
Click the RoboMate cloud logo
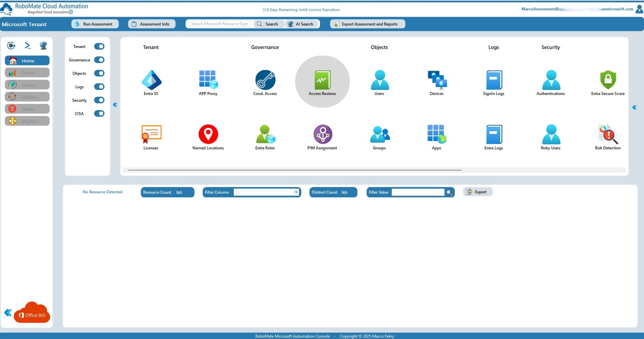point(7,9)
